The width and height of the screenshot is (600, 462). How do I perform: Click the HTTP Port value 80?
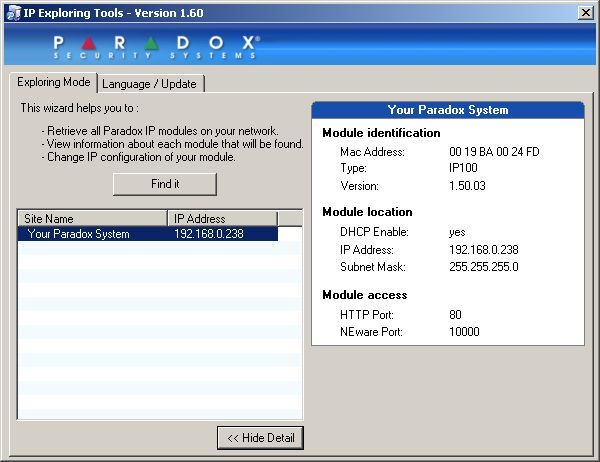(x=457, y=315)
